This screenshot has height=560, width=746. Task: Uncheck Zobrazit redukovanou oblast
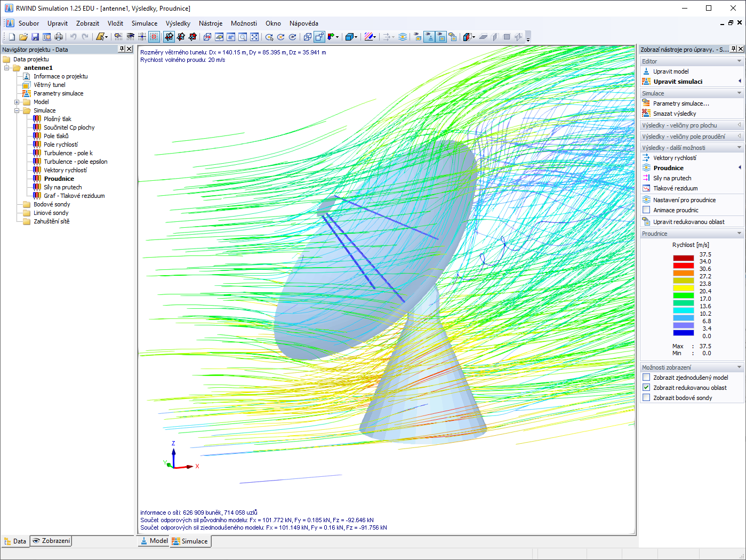[x=646, y=388]
